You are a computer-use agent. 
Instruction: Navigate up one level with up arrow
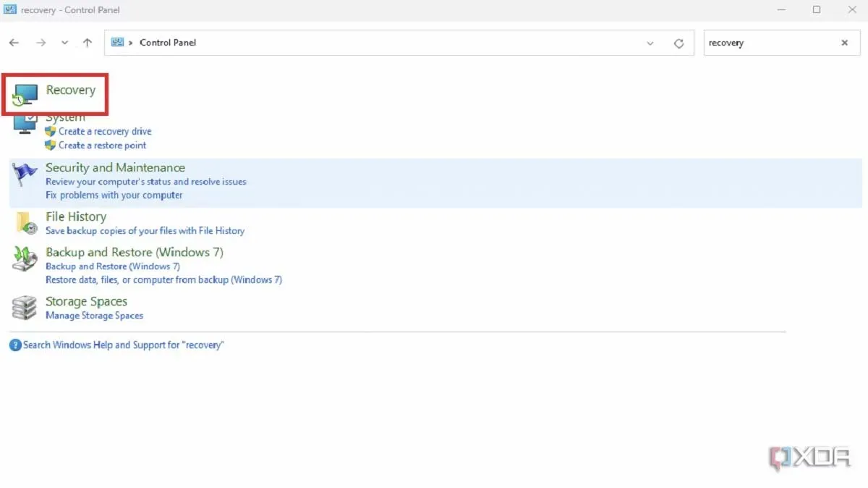(x=88, y=43)
